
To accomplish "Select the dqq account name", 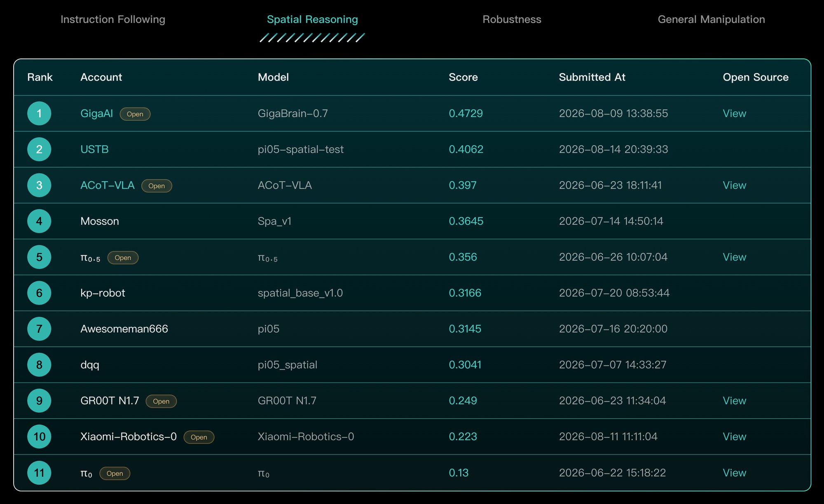I will 90,365.
